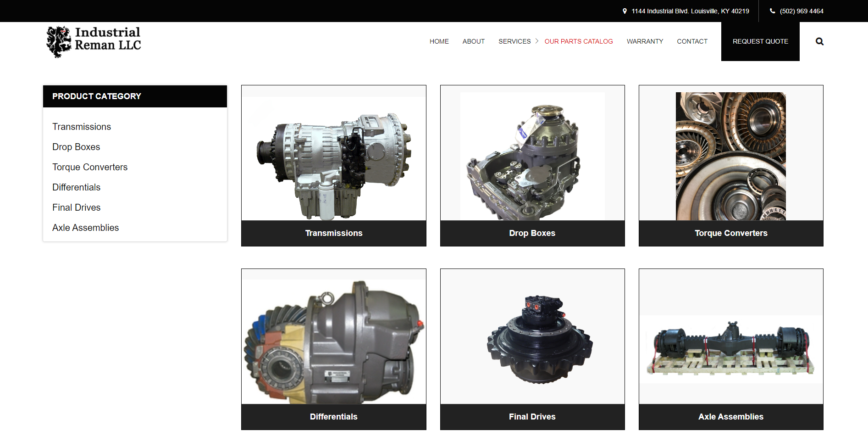Screen dimensions: 868x442
Task: Click the phone handset icon in the header
Action: coord(772,11)
